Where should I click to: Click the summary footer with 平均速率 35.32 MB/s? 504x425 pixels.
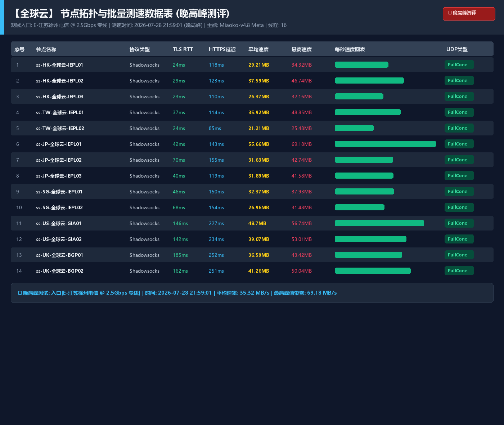pyautogui.click(x=252, y=293)
